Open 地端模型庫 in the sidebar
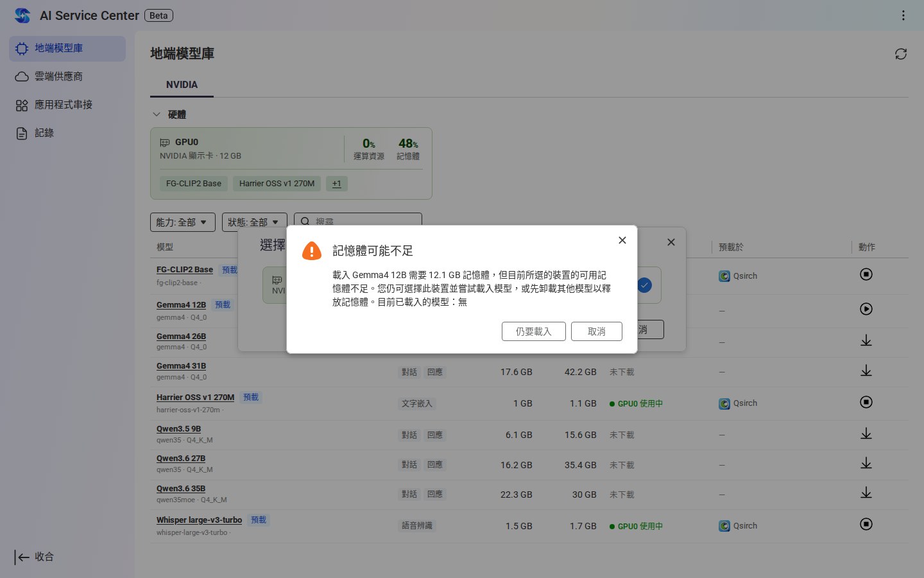The width and height of the screenshot is (924, 578). pyautogui.click(x=67, y=49)
